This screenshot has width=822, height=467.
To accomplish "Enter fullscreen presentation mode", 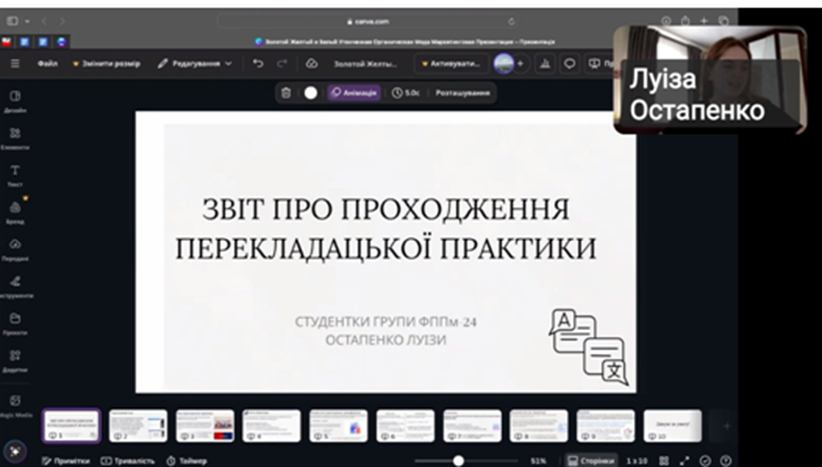I will pyautogui.click(x=684, y=460).
